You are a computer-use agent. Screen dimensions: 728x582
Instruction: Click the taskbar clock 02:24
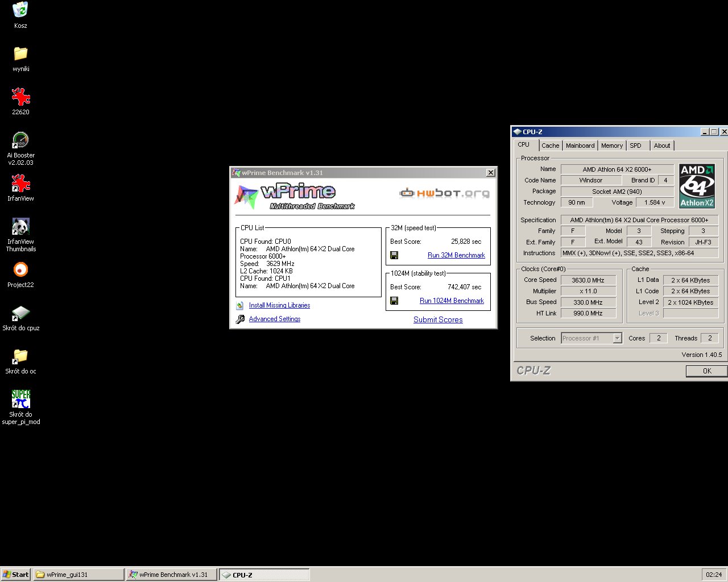[714, 574]
